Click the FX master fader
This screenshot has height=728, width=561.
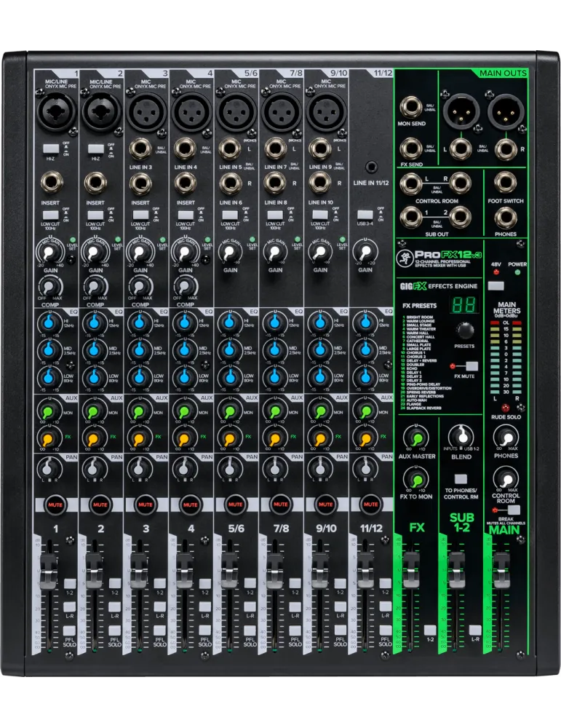(410, 571)
